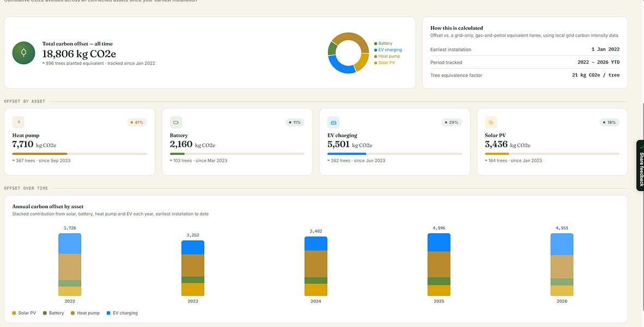Click the EV charging value 5,501
Screen dimensions: 644x327
tap(338, 144)
